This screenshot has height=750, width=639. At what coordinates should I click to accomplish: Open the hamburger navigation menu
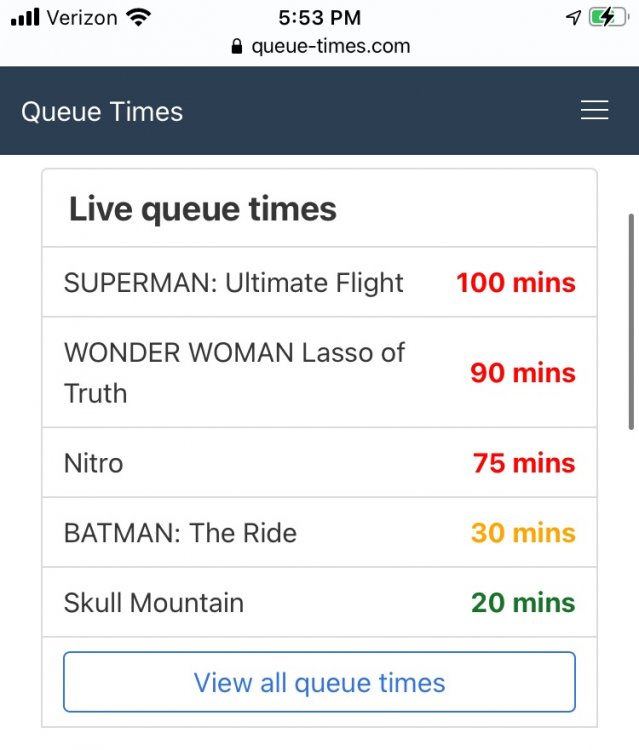click(594, 111)
